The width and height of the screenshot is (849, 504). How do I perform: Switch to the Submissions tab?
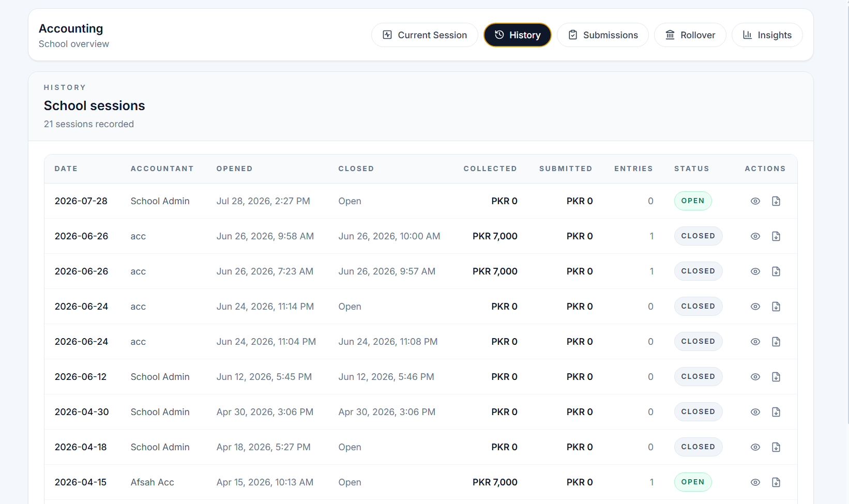[x=603, y=35]
